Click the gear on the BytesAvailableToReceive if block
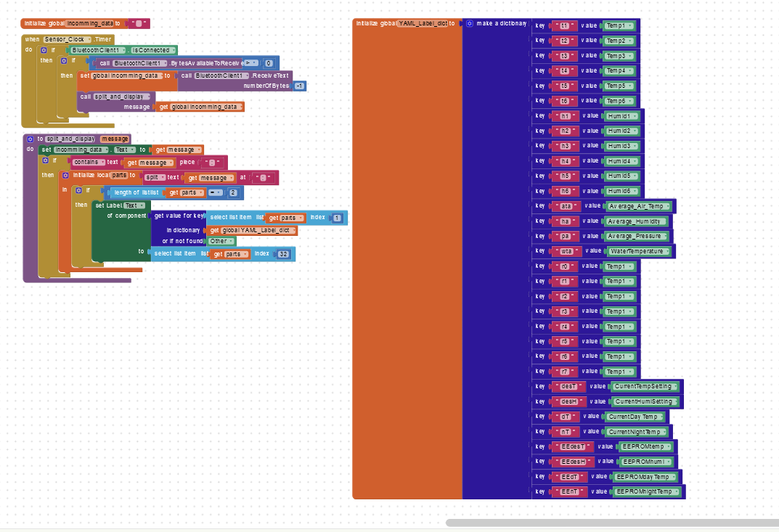Viewport: 779px width, 532px height. pos(63,60)
